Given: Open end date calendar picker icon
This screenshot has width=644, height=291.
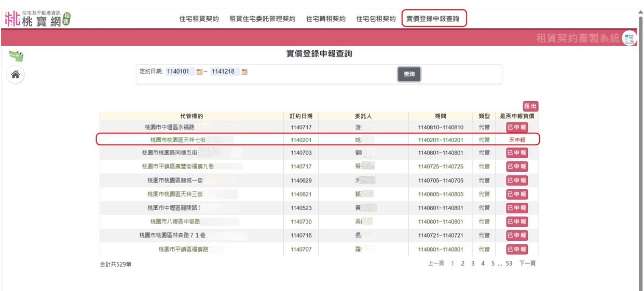Looking at the screenshot, I should point(244,72).
